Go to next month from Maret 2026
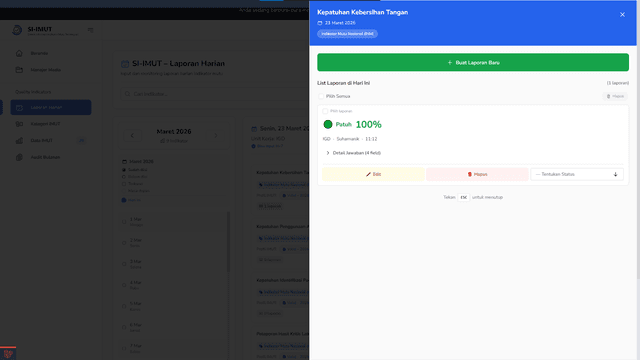Image resolution: width=640 pixels, height=360 pixels. pos(216,136)
